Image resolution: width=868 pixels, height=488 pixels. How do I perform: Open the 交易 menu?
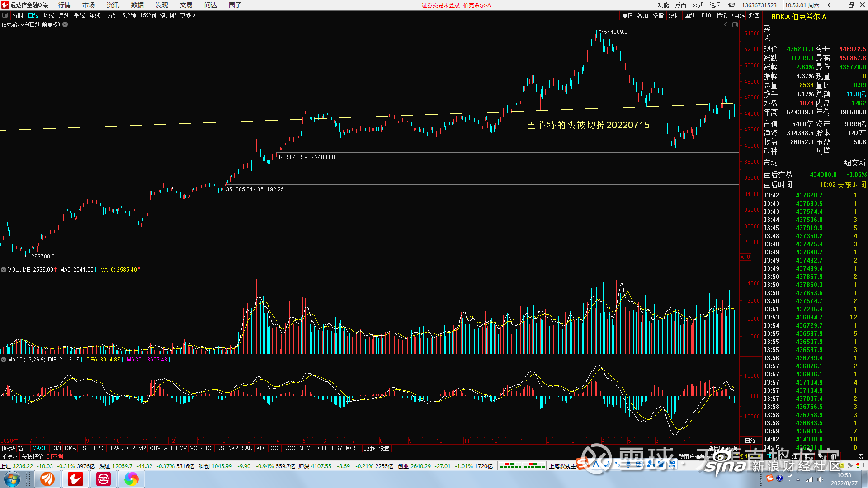point(186,5)
